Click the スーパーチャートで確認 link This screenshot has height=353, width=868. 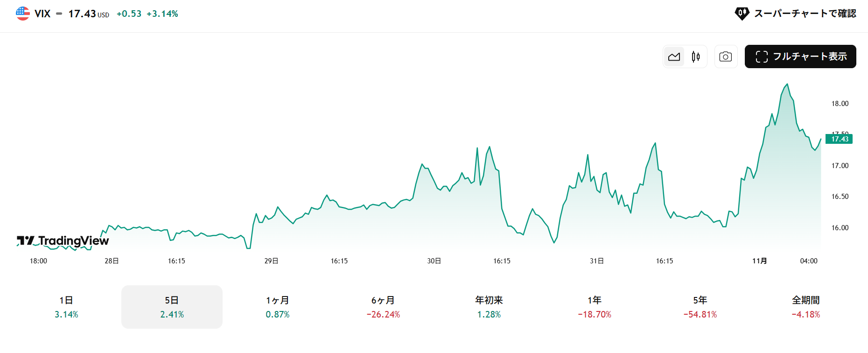[805, 14]
